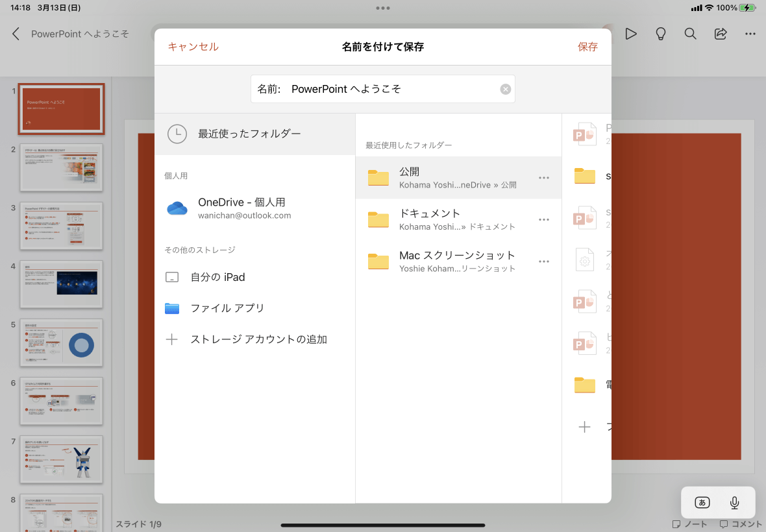Open the Mac スクリーンショット folder

458,261
